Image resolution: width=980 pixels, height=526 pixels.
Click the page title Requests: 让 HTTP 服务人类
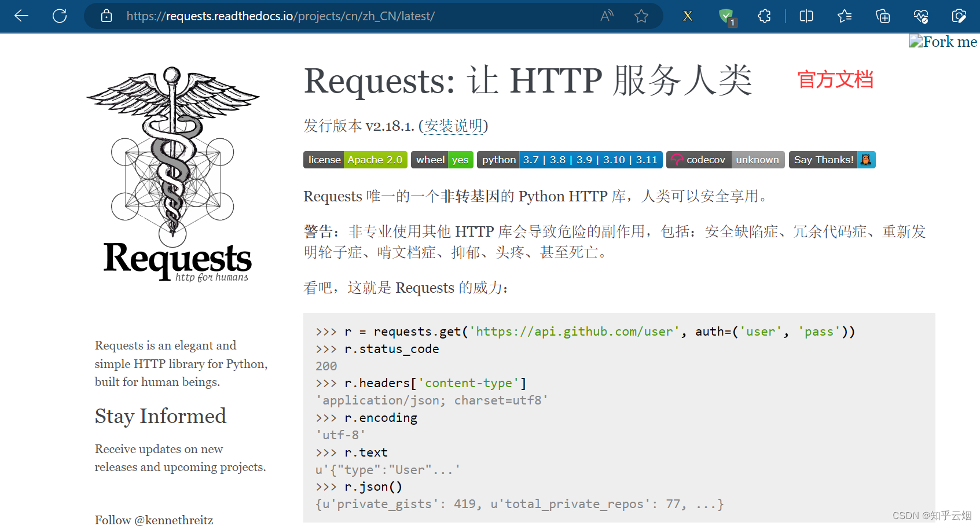[528, 80]
